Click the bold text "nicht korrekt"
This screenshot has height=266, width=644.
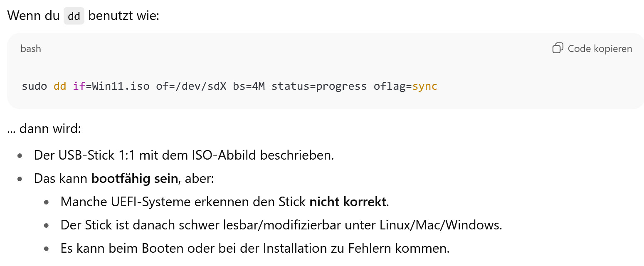click(x=348, y=202)
